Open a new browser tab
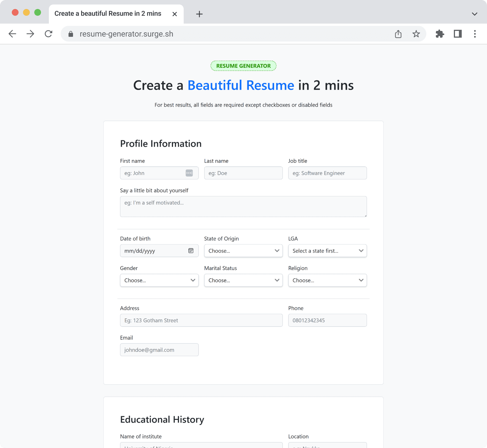Screen dimensions: 487x448 click(x=199, y=14)
